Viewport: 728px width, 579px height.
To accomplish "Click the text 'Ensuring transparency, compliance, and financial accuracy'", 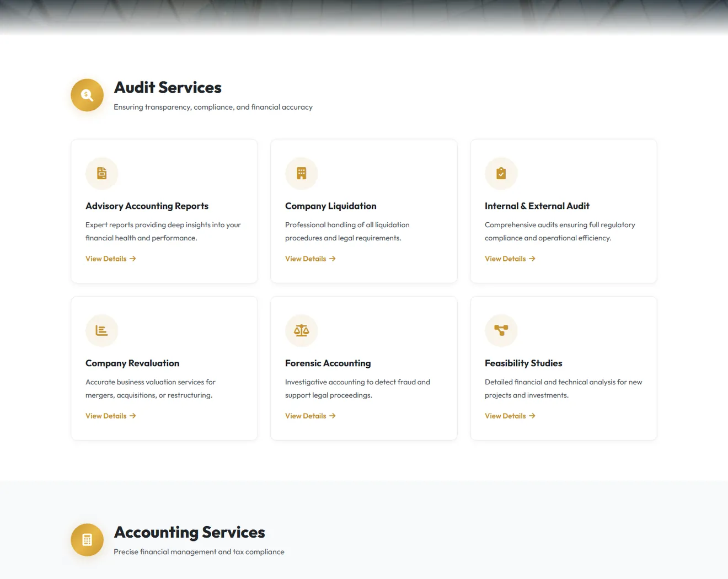I will [213, 107].
